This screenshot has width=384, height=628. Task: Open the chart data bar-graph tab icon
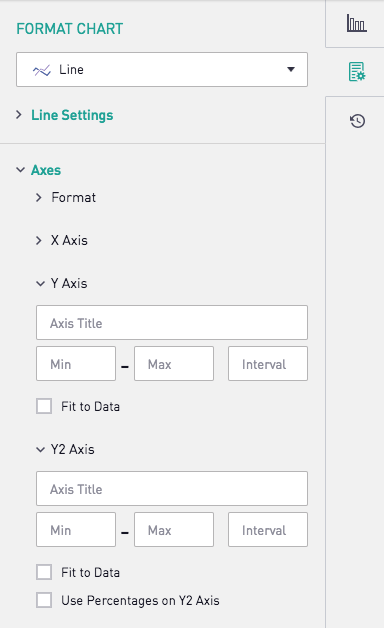click(356, 23)
